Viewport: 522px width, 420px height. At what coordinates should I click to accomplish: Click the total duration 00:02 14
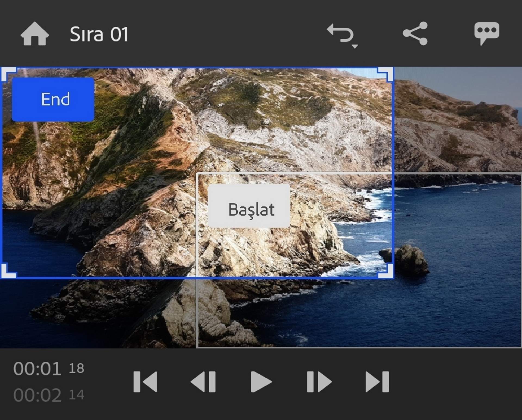[48, 395]
